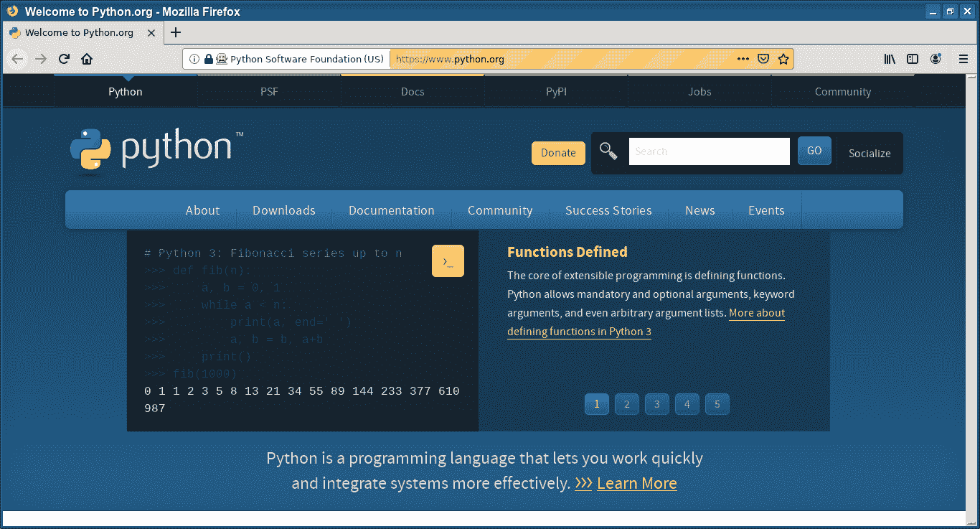Go to the Firefox home page icon
980x529 pixels.
coord(87,59)
